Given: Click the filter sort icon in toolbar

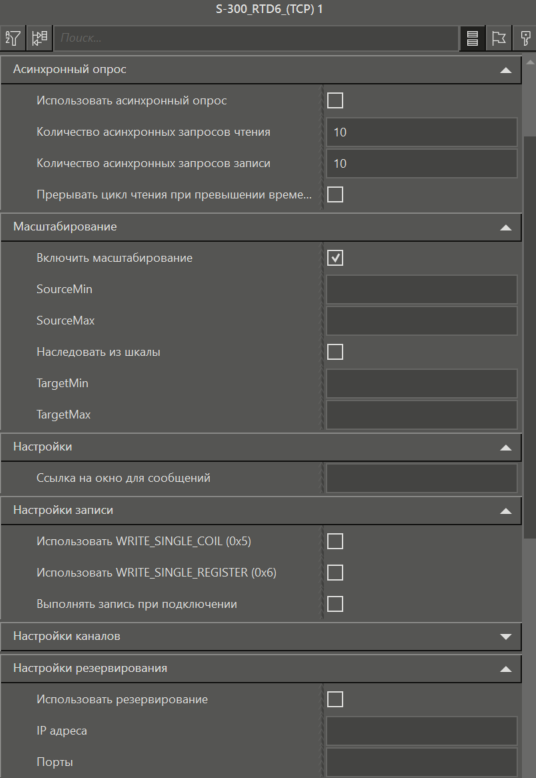Looking at the screenshot, I should [x=13, y=38].
